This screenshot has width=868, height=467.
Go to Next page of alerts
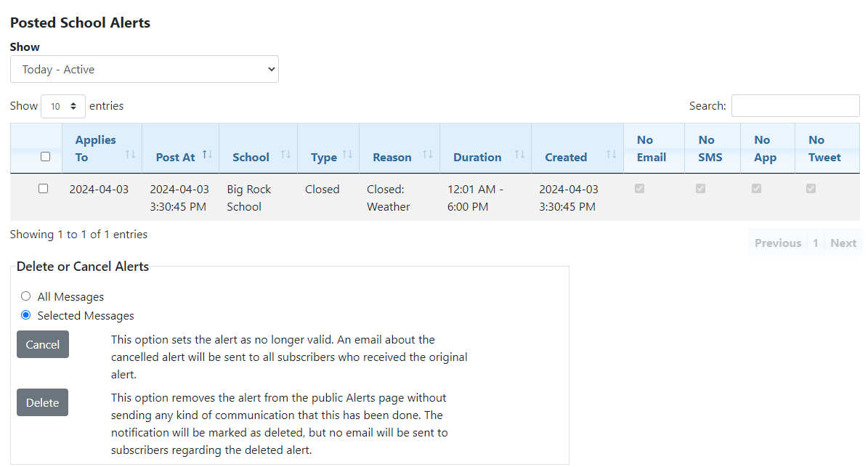click(843, 243)
